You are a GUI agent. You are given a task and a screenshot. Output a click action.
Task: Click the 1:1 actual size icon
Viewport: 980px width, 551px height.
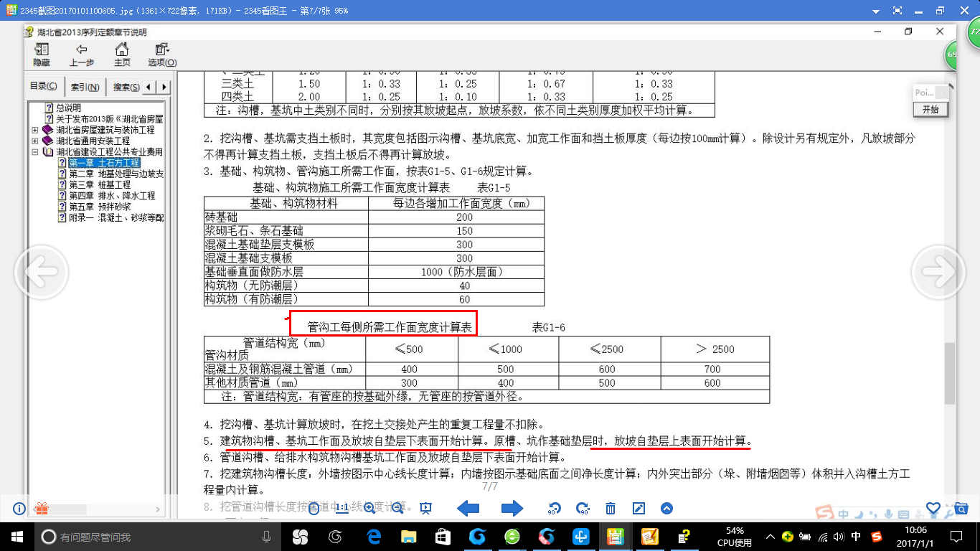(x=342, y=508)
